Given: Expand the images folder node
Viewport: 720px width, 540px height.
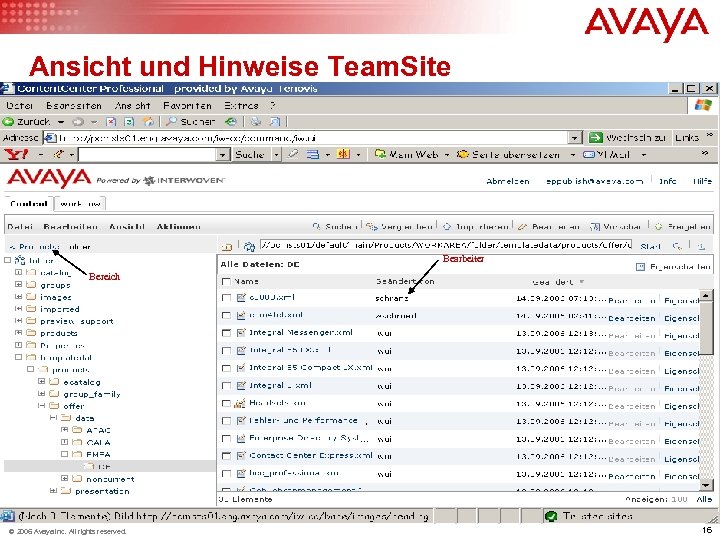Looking at the screenshot, I should [18, 297].
